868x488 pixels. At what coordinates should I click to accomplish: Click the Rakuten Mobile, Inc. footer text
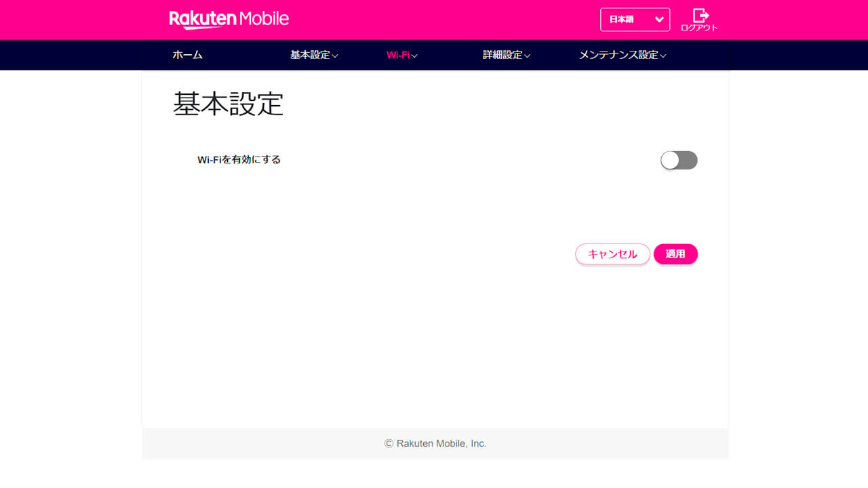click(x=435, y=443)
